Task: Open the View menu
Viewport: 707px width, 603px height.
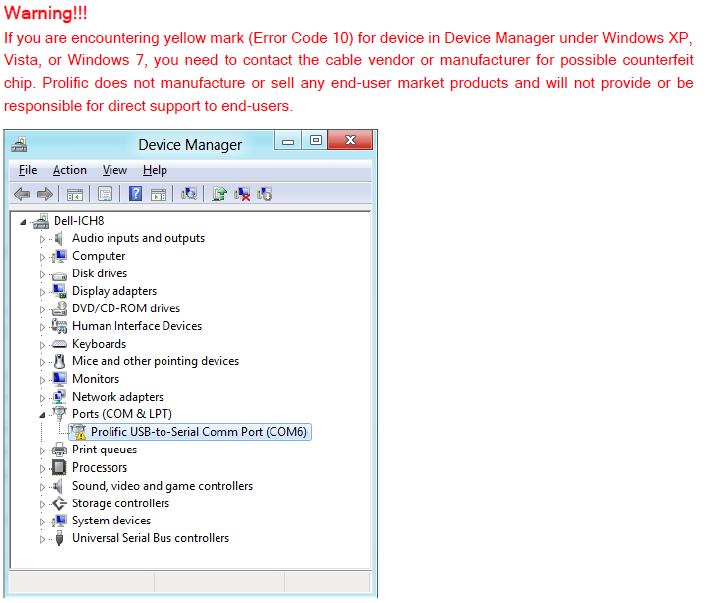Action: pos(115,170)
